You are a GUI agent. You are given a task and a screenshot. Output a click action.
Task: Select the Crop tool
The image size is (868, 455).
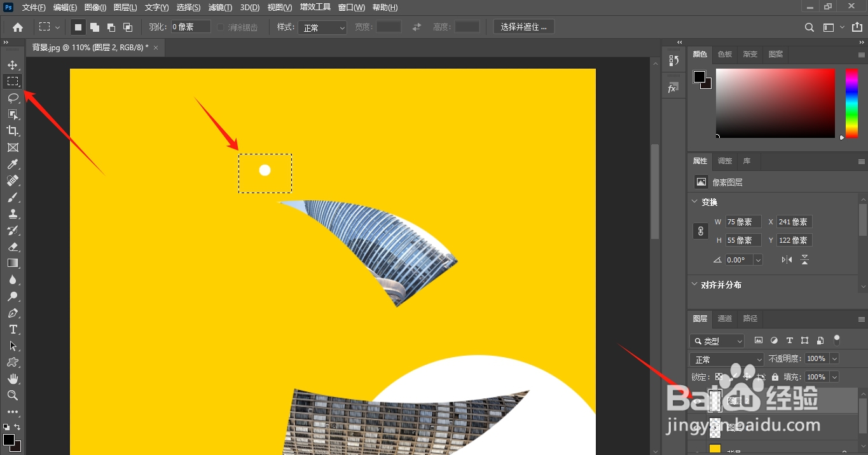tap(13, 131)
